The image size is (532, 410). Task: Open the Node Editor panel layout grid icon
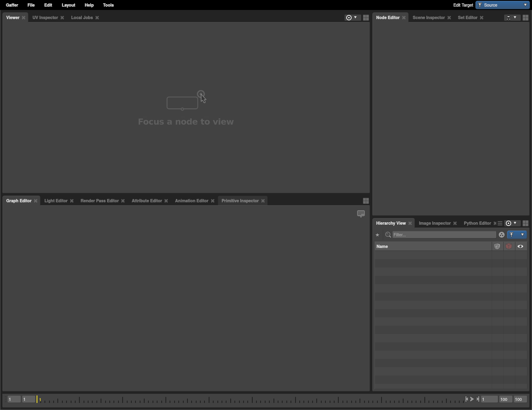coord(525,18)
